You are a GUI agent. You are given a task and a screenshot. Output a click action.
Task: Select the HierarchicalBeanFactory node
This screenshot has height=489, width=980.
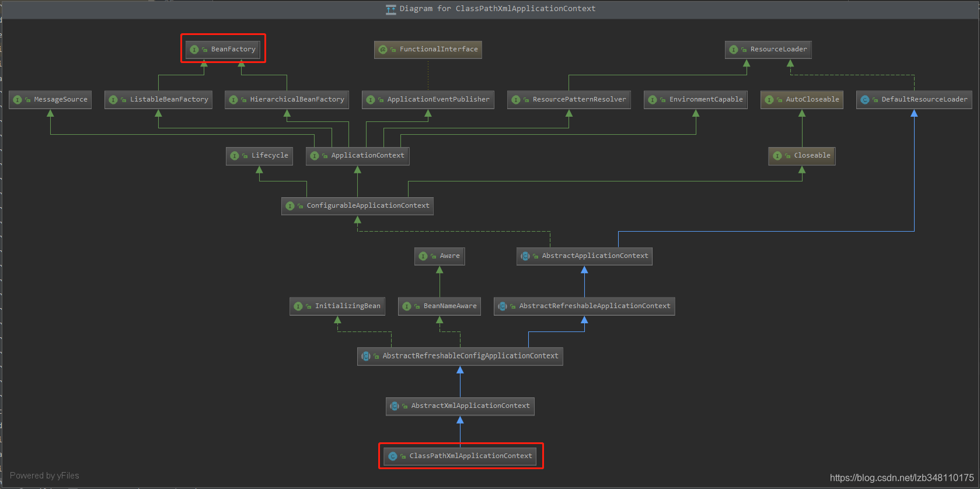(x=287, y=100)
